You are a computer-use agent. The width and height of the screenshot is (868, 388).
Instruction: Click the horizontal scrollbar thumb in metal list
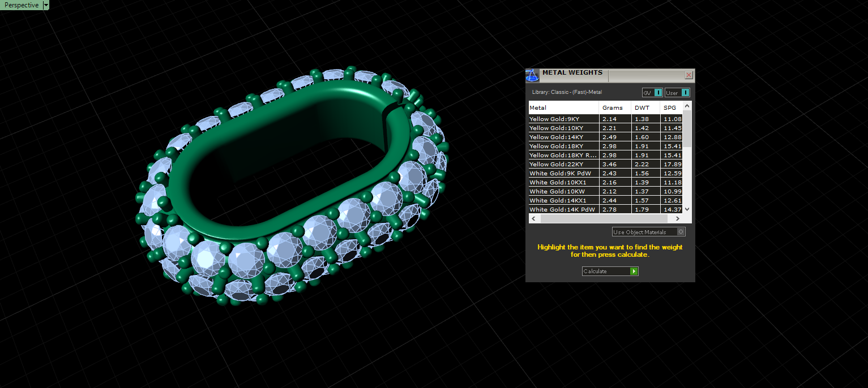603,218
